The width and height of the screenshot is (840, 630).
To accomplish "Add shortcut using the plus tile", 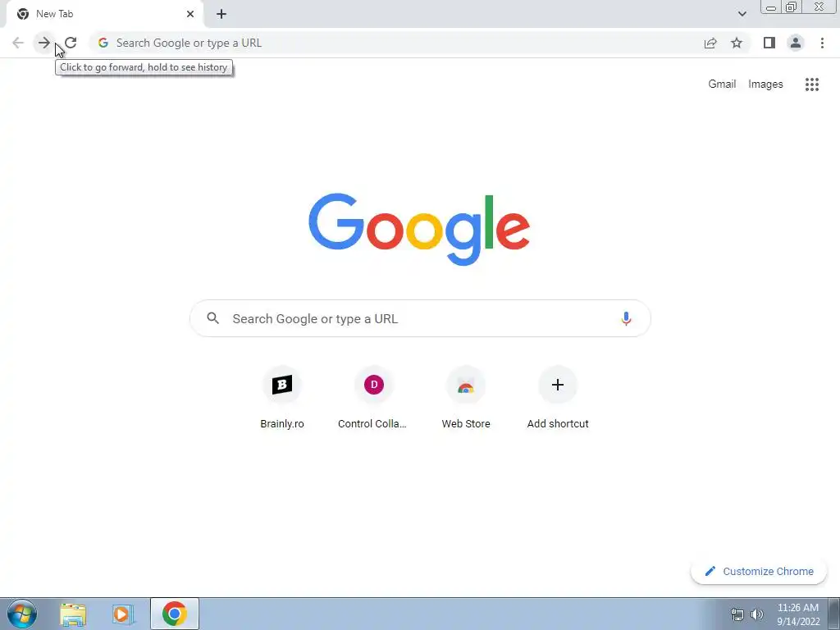I will [x=558, y=398].
